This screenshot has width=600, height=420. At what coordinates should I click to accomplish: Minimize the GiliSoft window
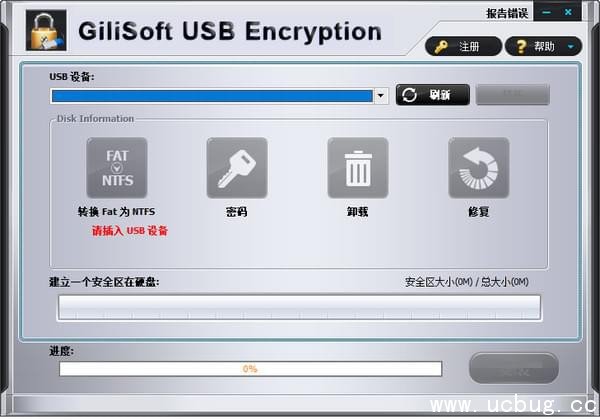click(x=546, y=13)
